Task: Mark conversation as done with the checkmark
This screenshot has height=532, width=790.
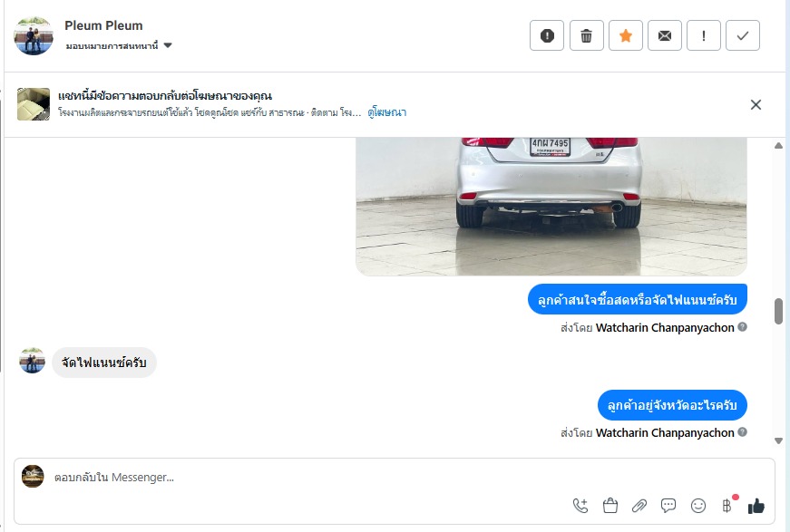Action: 743,35
